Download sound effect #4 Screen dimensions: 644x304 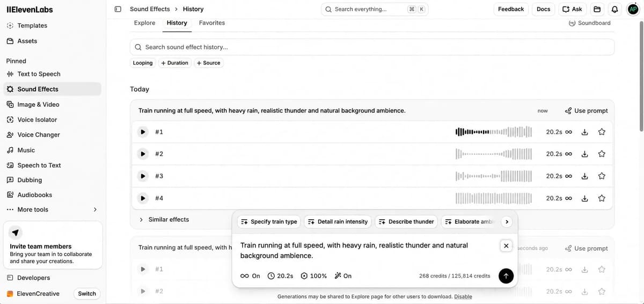point(585,198)
